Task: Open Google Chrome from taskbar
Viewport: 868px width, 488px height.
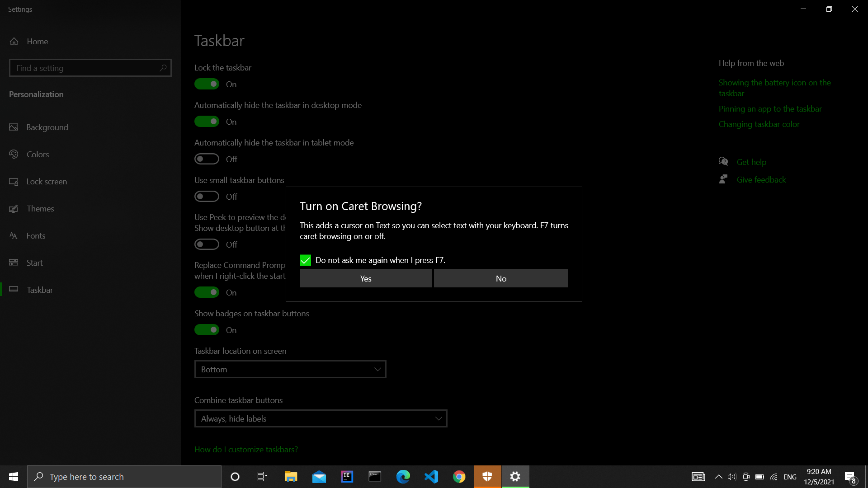Action: pyautogui.click(x=459, y=477)
